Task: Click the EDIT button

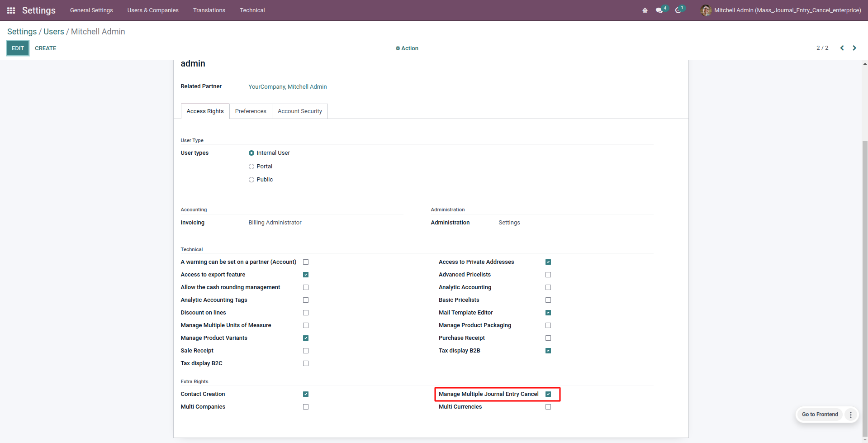Action: point(18,48)
